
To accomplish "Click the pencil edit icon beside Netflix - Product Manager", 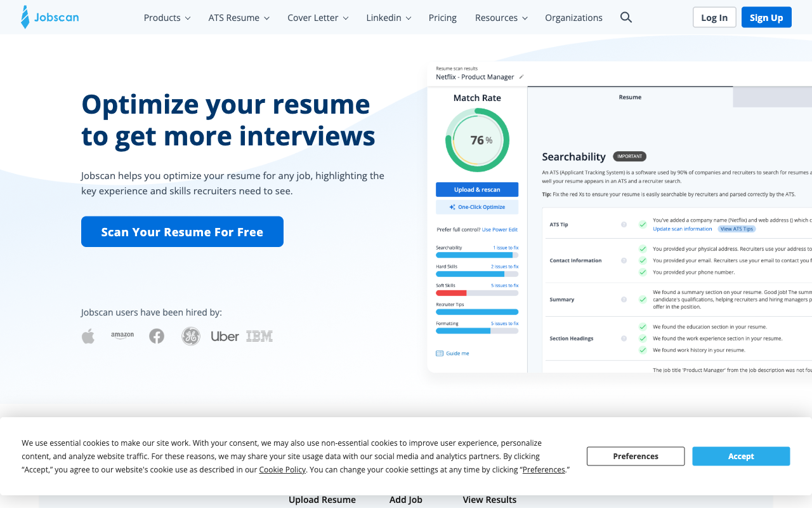I will (x=521, y=77).
